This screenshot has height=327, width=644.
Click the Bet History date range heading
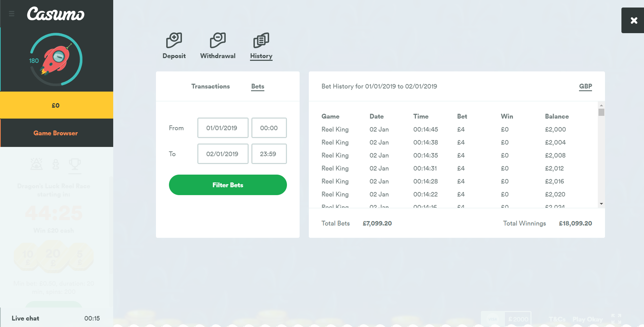pyautogui.click(x=379, y=86)
